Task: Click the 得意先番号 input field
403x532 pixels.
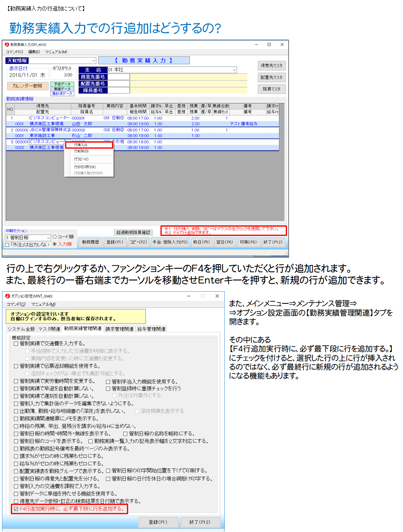Action: click(118, 77)
